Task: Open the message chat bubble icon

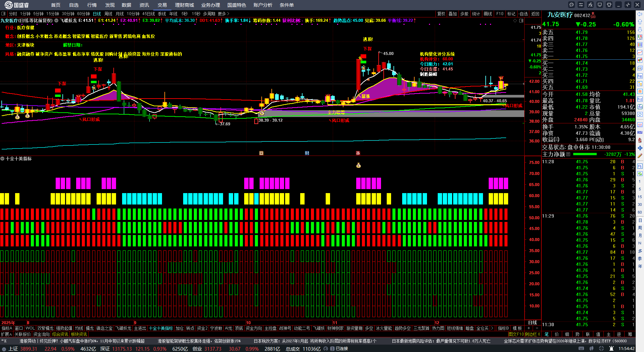Action: click(x=572, y=5)
